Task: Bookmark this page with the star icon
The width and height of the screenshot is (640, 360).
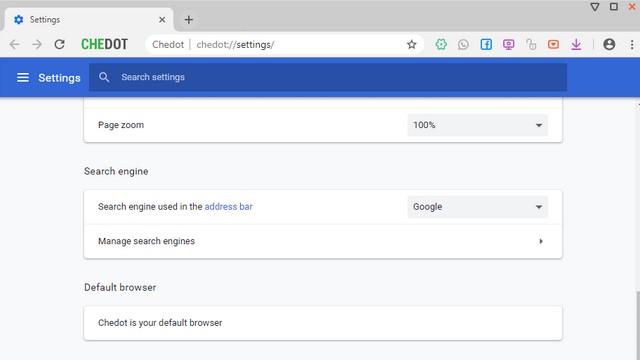Action: click(x=411, y=44)
